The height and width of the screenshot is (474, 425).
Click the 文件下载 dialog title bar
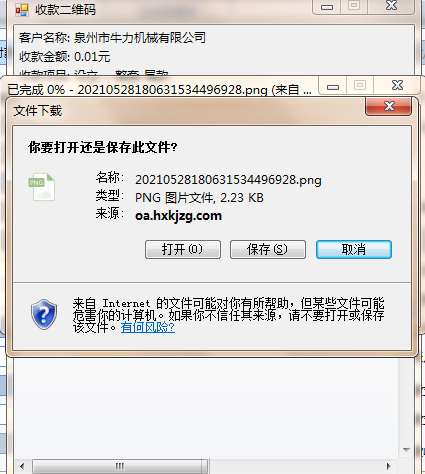point(187,110)
